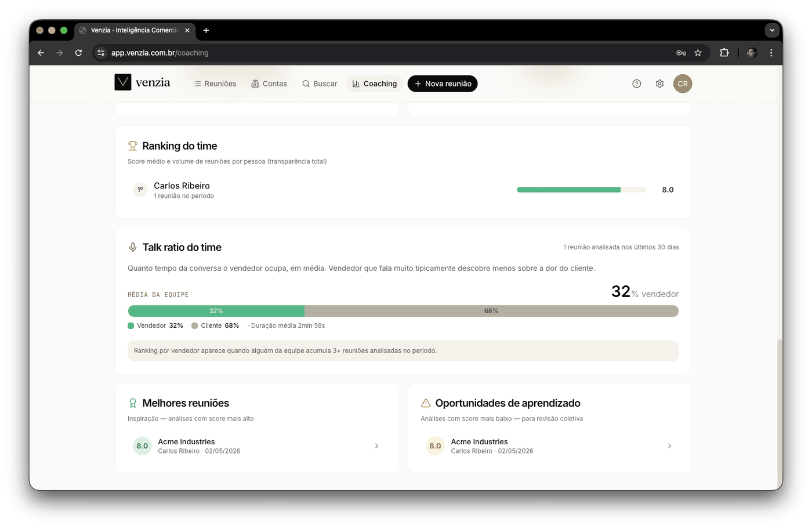Click the browser back arrow

[x=41, y=53]
